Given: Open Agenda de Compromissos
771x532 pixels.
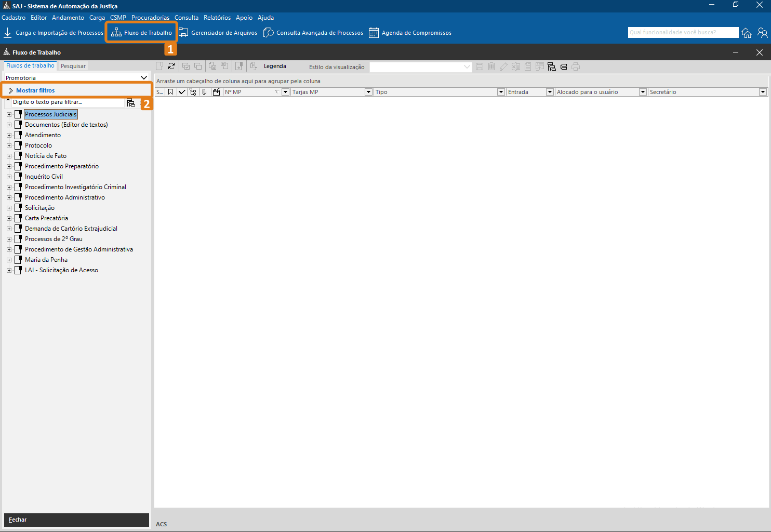Looking at the screenshot, I should point(410,33).
